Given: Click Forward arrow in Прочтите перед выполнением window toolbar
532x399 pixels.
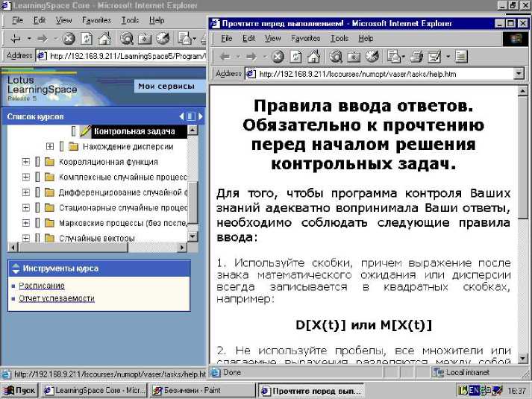Looking at the screenshot, I should (251, 57).
